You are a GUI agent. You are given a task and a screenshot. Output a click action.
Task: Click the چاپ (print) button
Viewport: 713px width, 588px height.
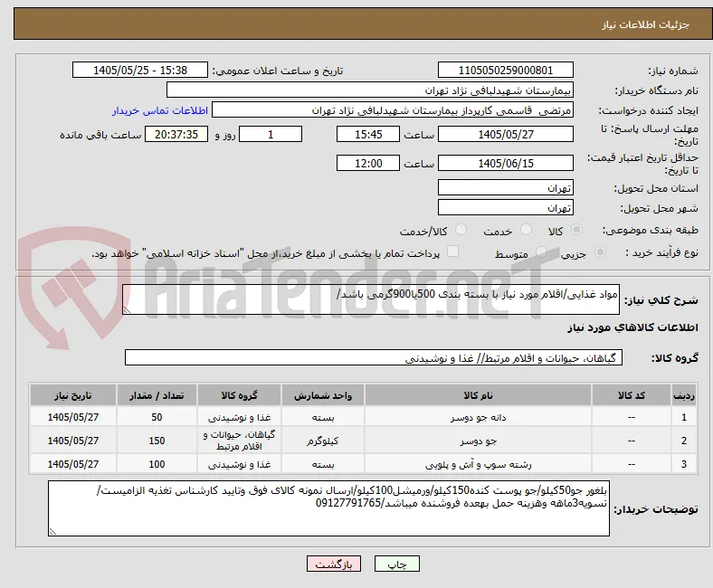click(x=396, y=564)
